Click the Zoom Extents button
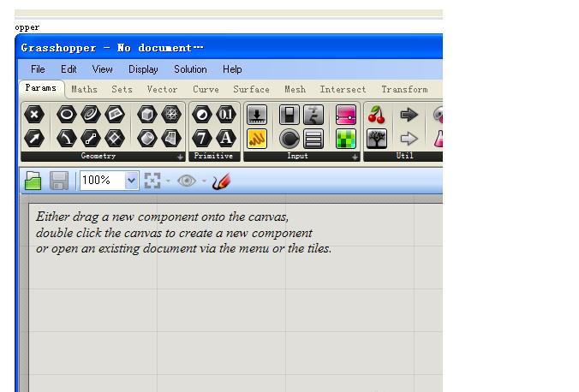 [152, 181]
